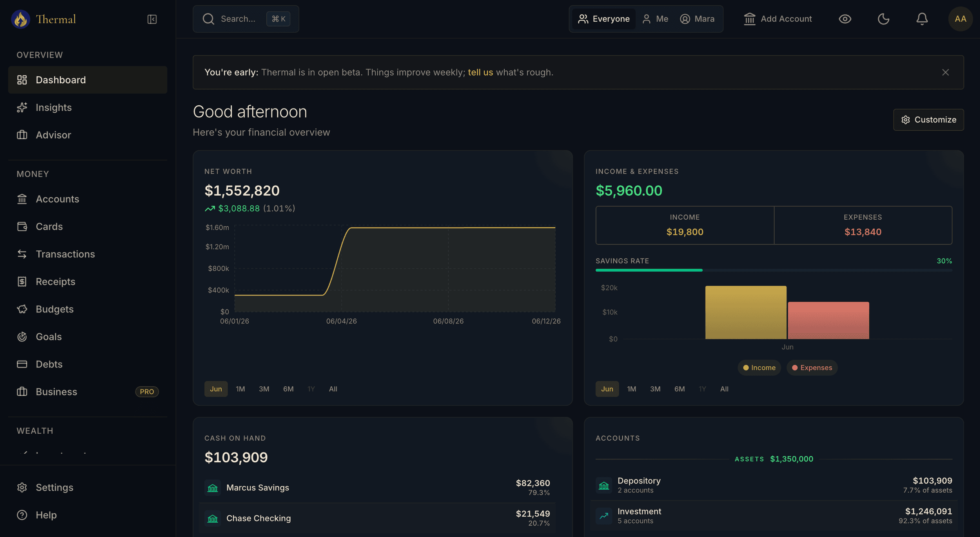Select 3M range on Net Worth chart

pyautogui.click(x=264, y=389)
